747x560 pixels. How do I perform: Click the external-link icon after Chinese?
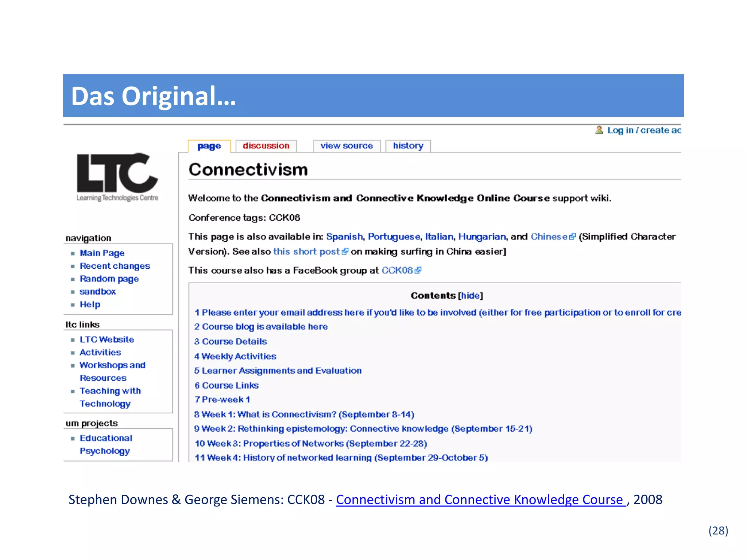point(572,237)
